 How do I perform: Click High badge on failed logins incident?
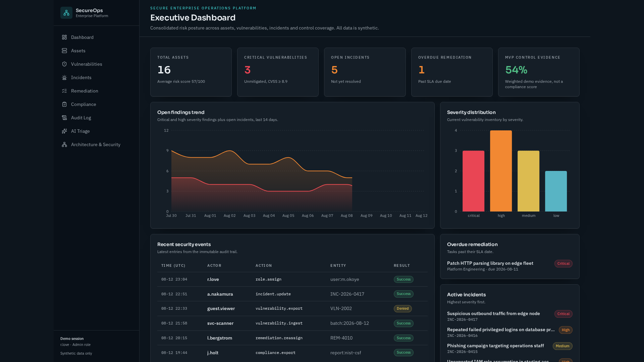[566, 330]
